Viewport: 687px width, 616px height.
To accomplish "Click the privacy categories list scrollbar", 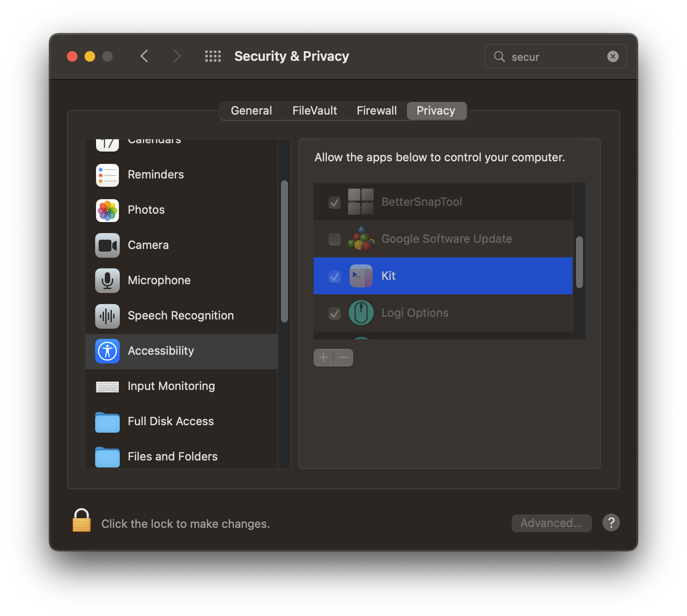I will tap(284, 251).
